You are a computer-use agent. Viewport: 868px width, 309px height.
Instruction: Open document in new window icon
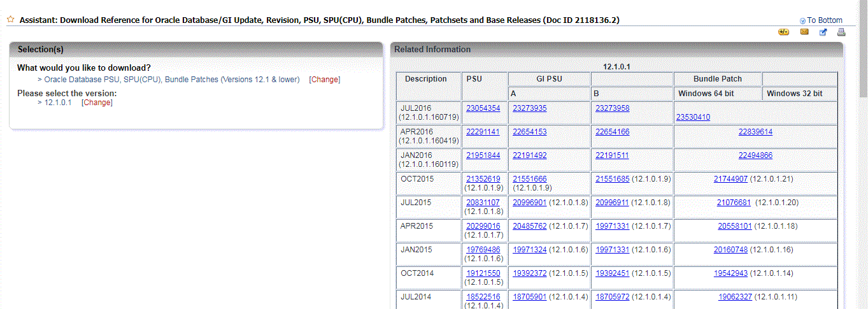coord(823,32)
